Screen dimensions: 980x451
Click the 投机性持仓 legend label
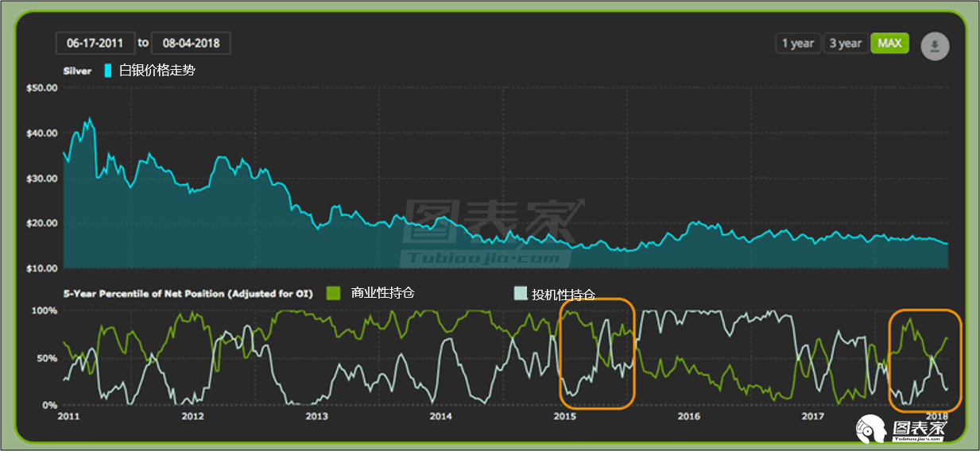(564, 295)
